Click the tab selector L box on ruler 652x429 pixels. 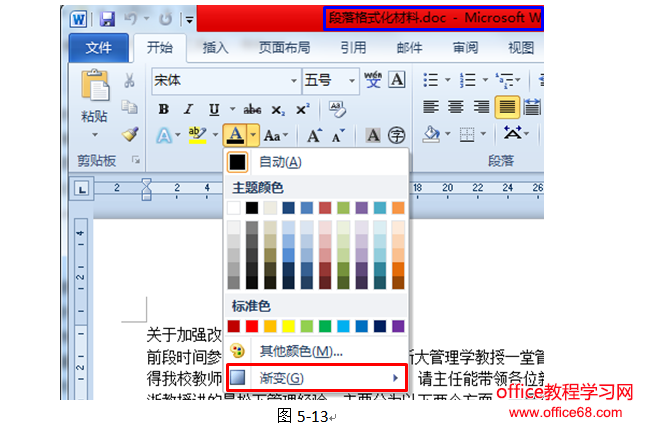click(x=82, y=189)
